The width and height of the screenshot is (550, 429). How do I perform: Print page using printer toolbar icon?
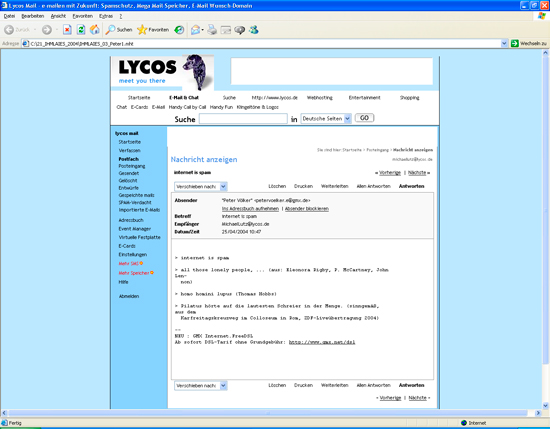click(x=212, y=30)
